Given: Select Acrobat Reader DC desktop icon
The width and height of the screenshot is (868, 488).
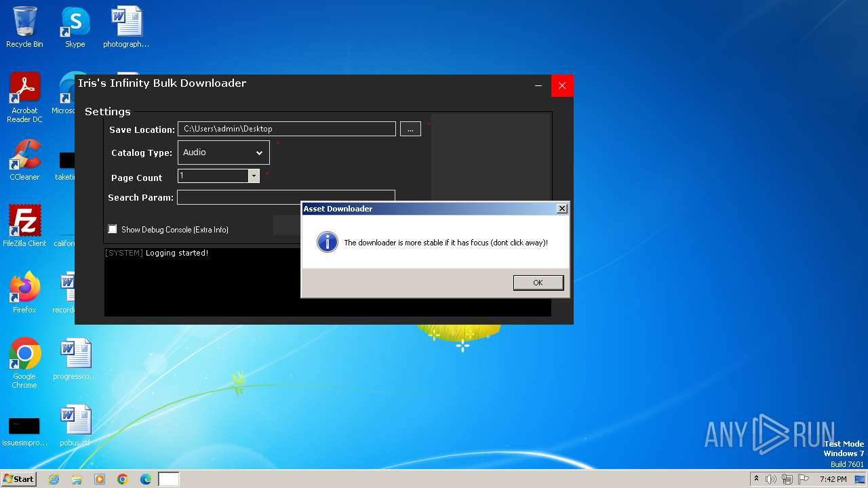Looking at the screenshot, I should [24, 98].
